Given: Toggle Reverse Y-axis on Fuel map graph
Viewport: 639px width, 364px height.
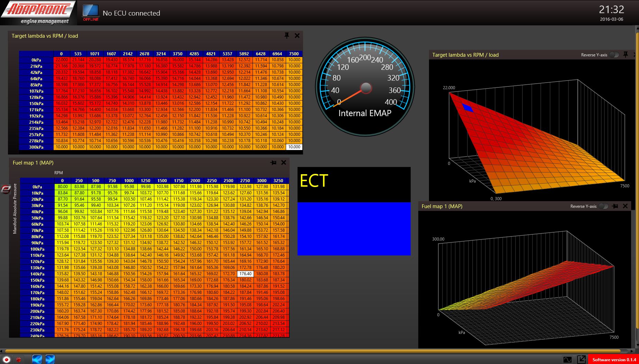Looking at the screenshot, I should pyautogui.click(x=603, y=206).
